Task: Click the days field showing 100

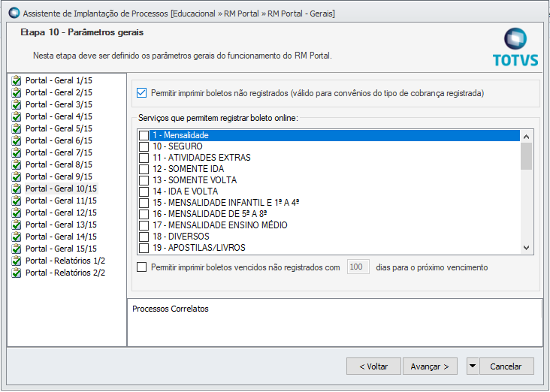Action: click(358, 267)
